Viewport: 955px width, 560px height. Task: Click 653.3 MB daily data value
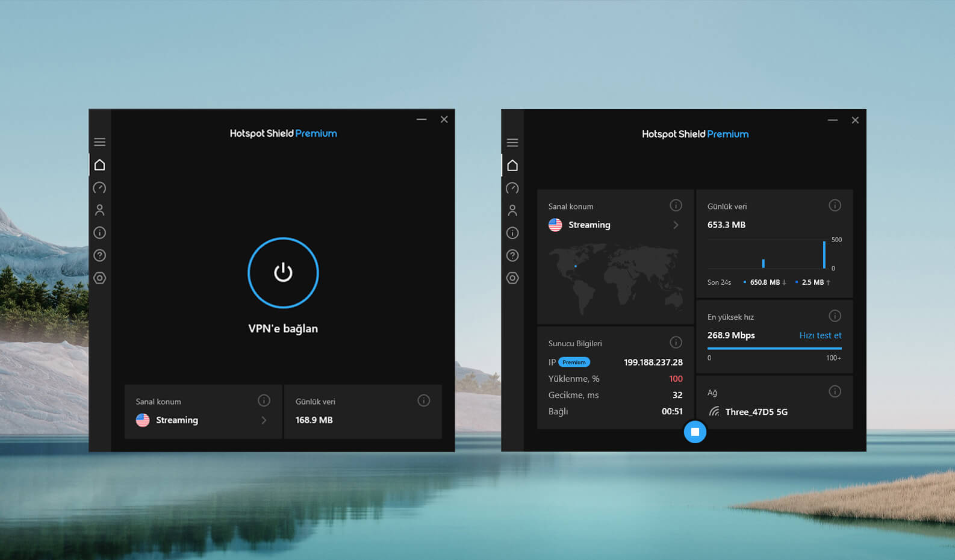tap(726, 225)
